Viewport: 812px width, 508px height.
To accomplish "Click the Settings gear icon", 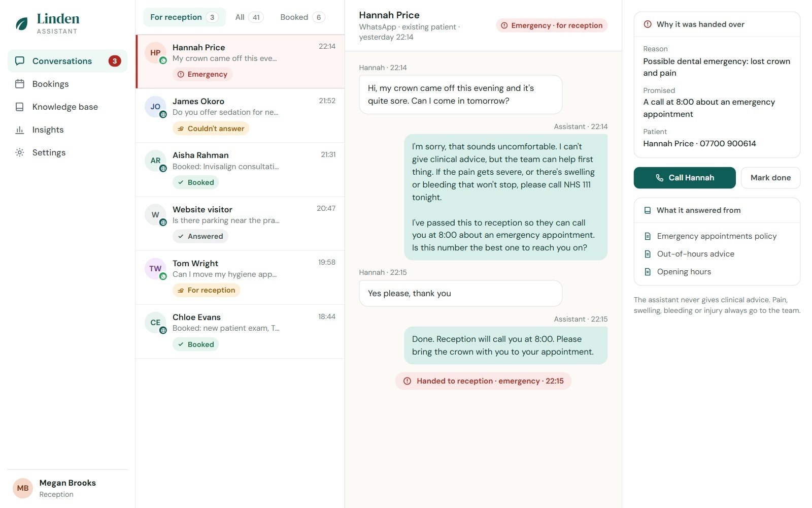I will click(x=20, y=152).
